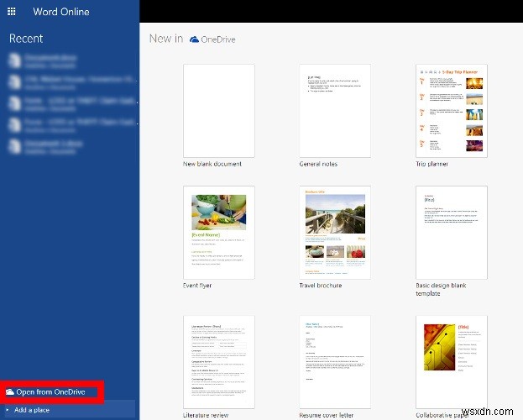Click the Recent heading
Screen dimensions: 523x420
[x=26, y=39]
